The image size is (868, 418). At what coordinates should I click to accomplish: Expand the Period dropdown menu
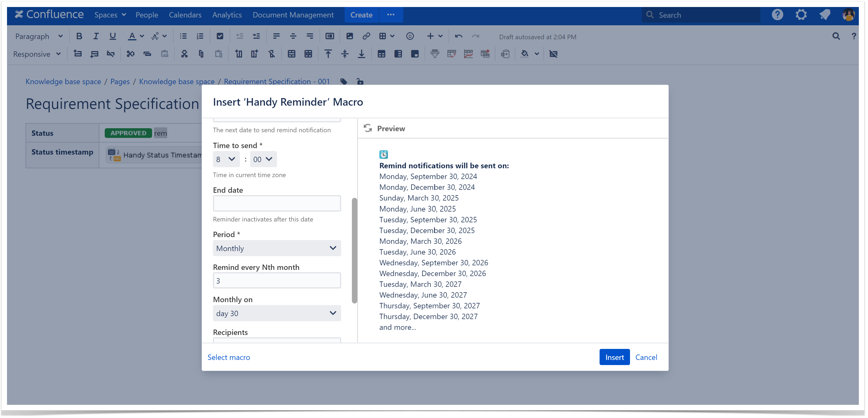(276, 248)
